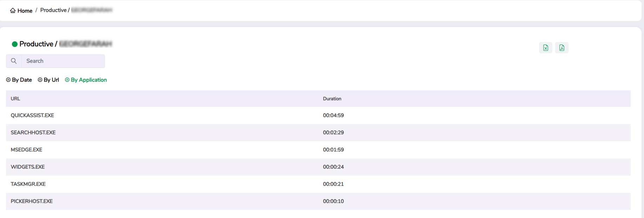Select the SEARCHHOST.EXE entry
This screenshot has width=644, height=218.
[x=33, y=132]
